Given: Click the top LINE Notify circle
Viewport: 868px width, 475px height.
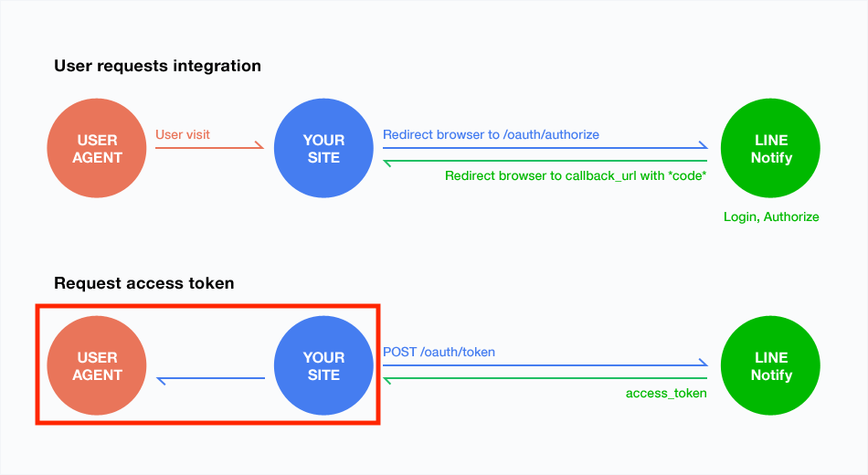Looking at the screenshot, I should pyautogui.click(x=770, y=148).
